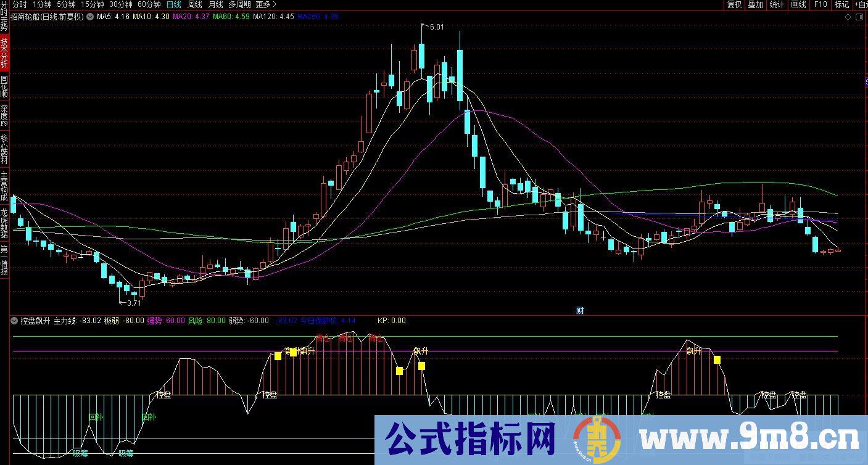Open the 主营构成 side tab
The height and width of the screenshot is (465, 868).
pos(4,186)
